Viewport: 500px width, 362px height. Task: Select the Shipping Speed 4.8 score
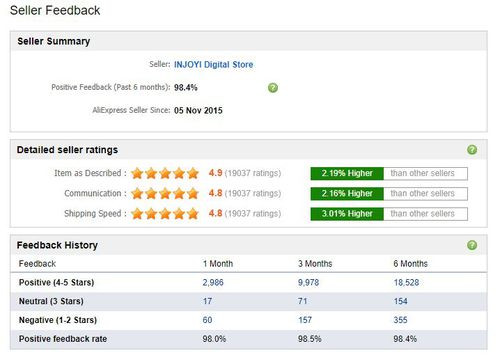tap(215, 213)
